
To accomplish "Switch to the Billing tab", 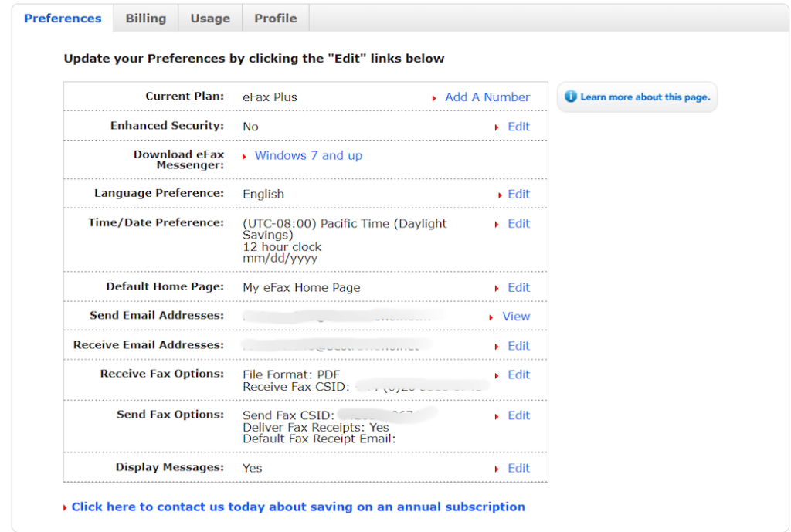I will pyautogui.click(x=145, y=17).
